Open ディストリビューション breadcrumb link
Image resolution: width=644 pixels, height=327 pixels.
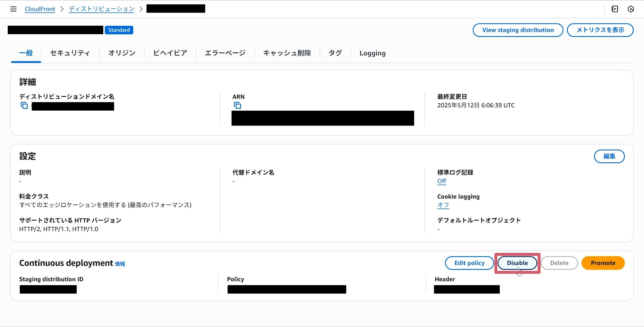tap(101, 9)
